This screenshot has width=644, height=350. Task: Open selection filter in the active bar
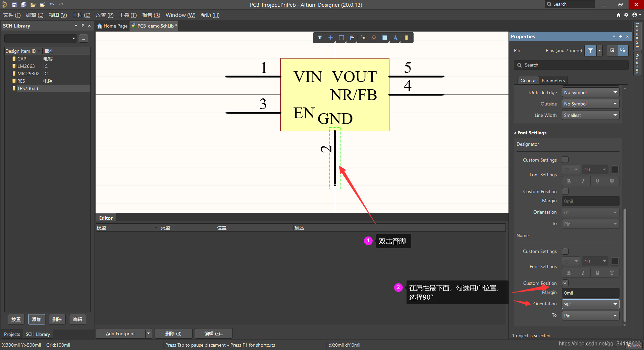[x=320, y=38]
